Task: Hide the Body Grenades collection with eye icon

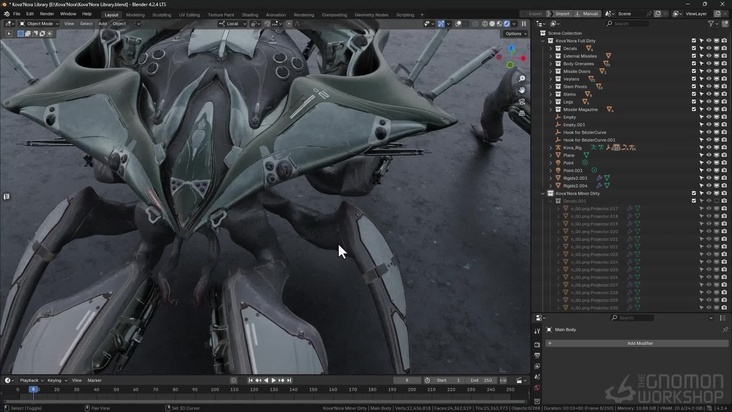Action: tap(709, 63)
